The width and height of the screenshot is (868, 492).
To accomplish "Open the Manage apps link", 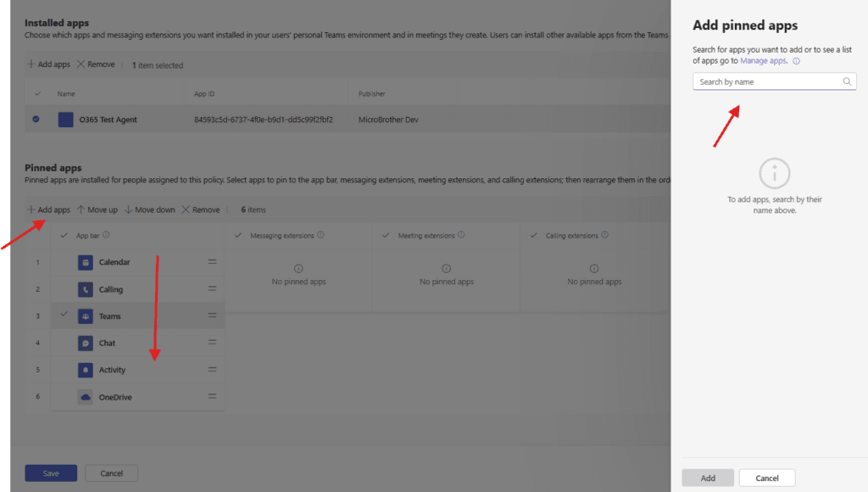I will [x=763, y=61].
